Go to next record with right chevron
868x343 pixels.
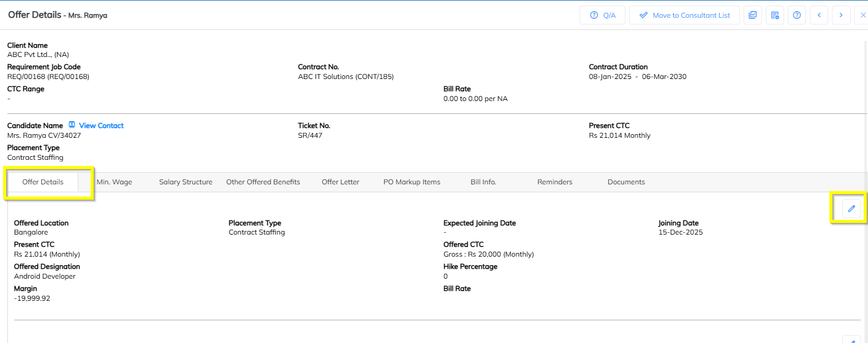pos(841,15)
